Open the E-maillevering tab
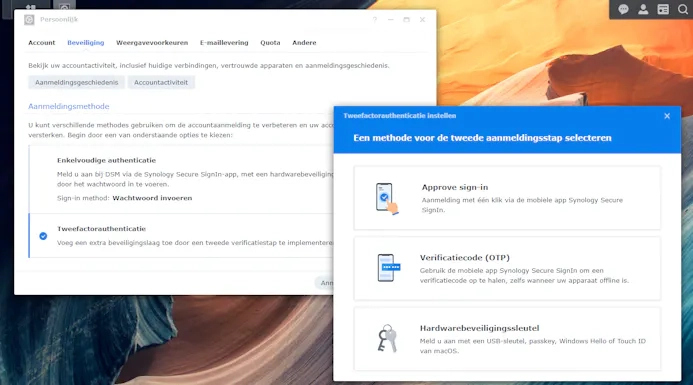Viewport: 693px width, 385px height. pos(224,43)
